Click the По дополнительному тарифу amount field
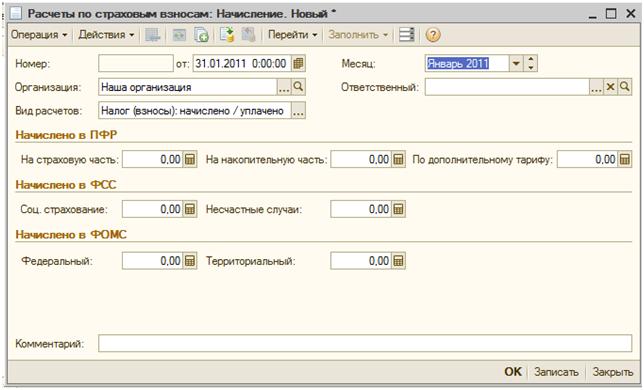The height and width of the screenshot is (390, 644). pyautogui.click(x=587, y=159)
